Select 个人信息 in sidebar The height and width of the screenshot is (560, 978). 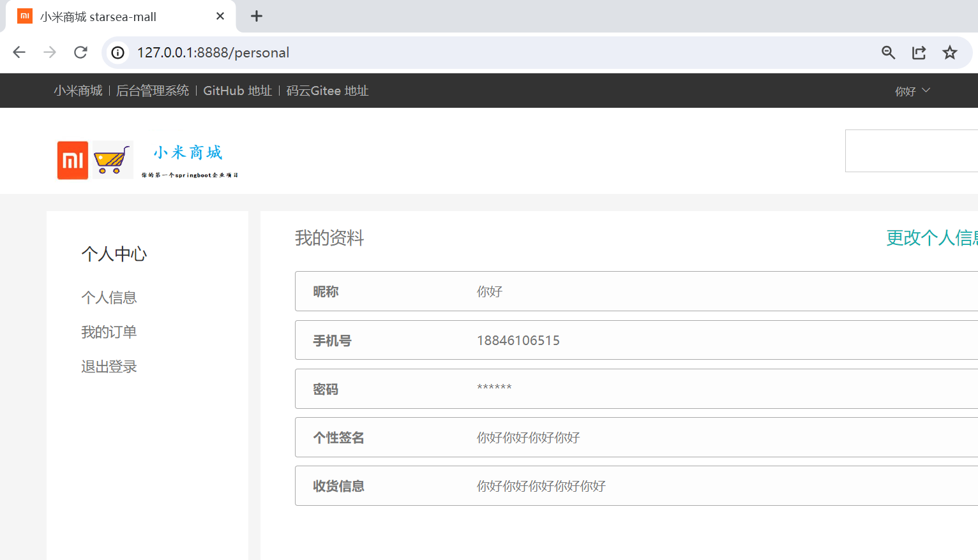109,297
